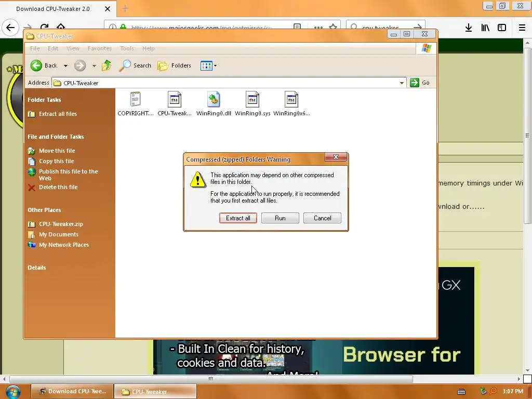Expand the Address bar dropdown

(x=402, y=83)
